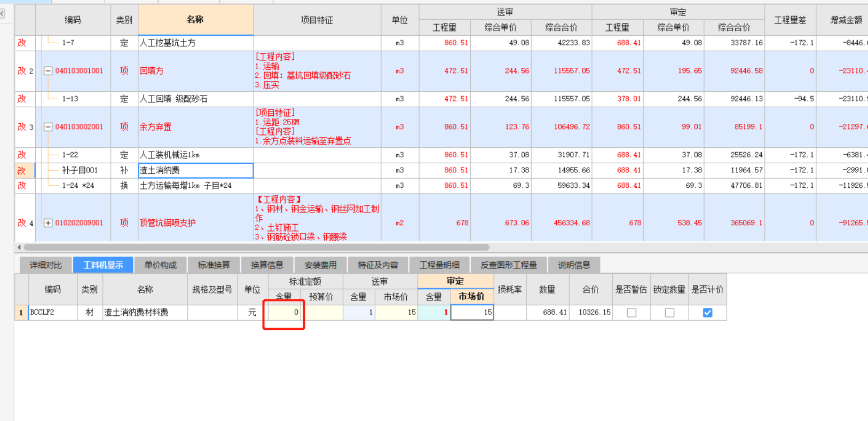Go to the 特征及内容 tab
Image resolution: width=868 pixels, height=421 pixels.
[378, 265]
